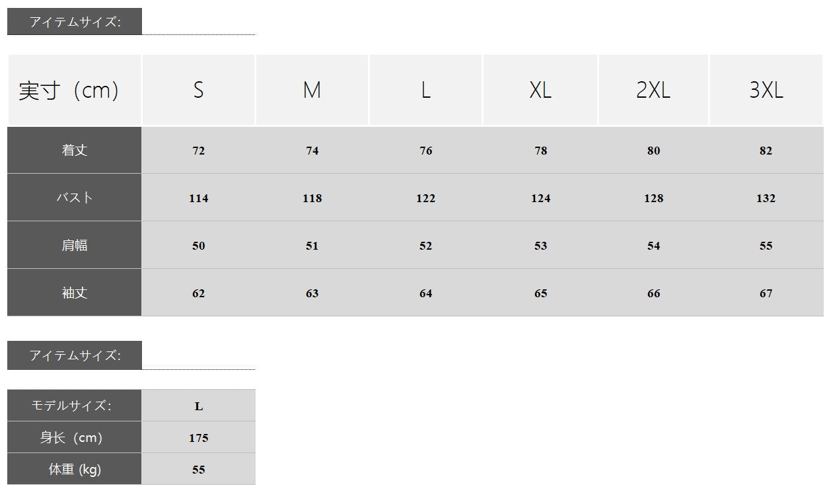Click the 2XL size column header
The height and width of the screenshot is (504, 827).
(653, 90)
